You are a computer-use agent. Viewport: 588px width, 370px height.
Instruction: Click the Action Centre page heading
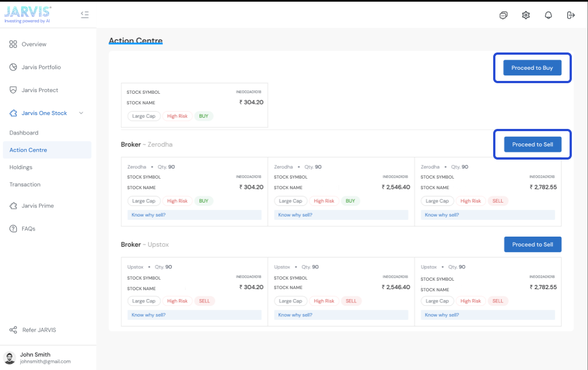136,41
